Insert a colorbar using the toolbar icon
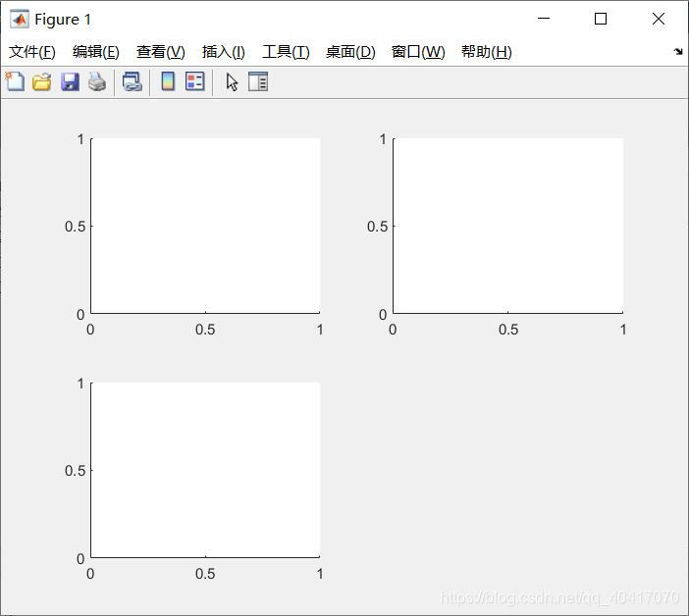 [168, 81]
